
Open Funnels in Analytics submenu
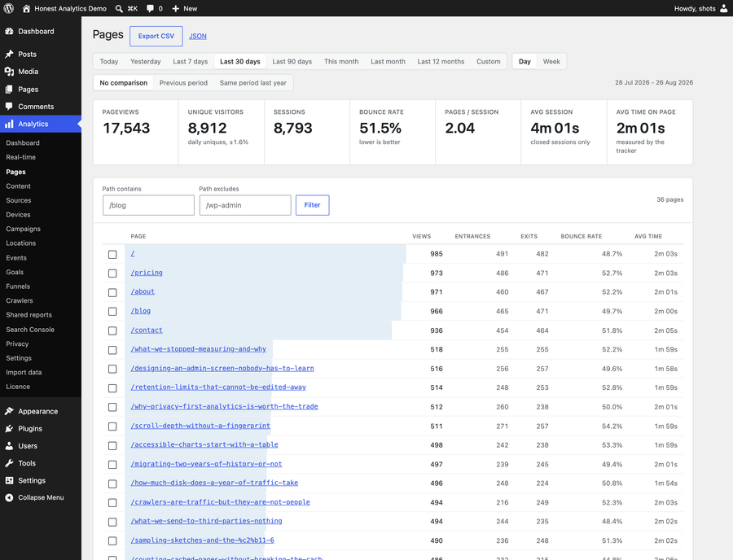[x=18, y=287]
